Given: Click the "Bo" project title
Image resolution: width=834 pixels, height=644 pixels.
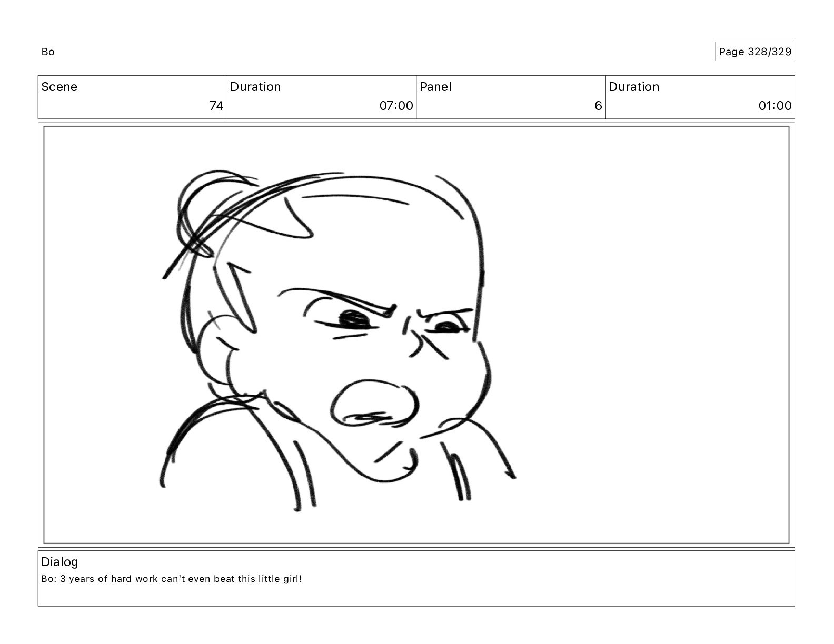Looking at the screenshot, I should click(48, 52).
